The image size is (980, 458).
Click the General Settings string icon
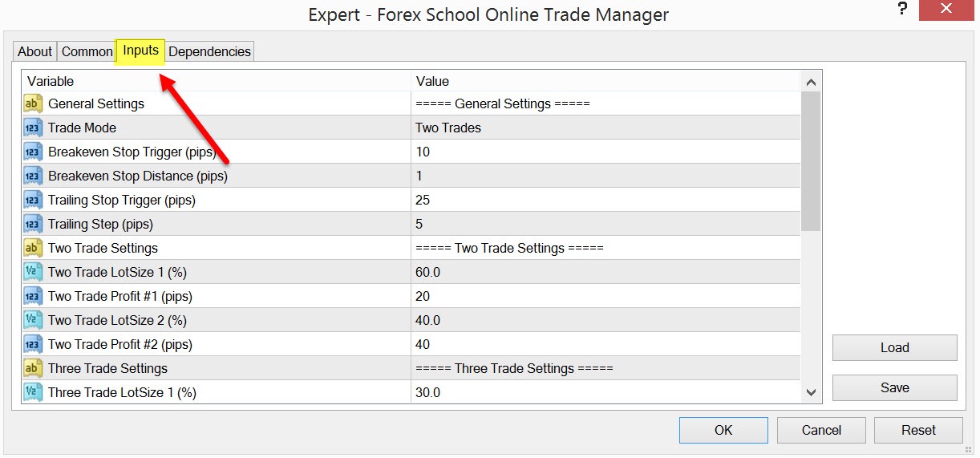coord(33,103)
